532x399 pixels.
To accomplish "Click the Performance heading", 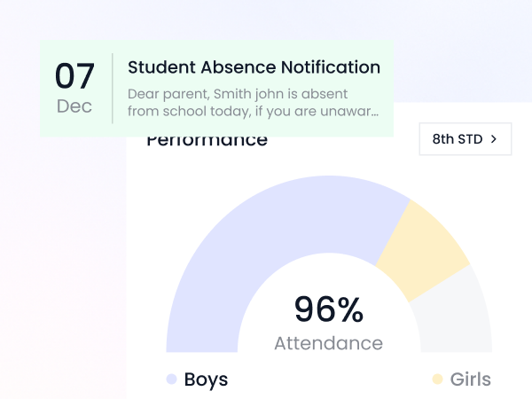I will point(207,141).
